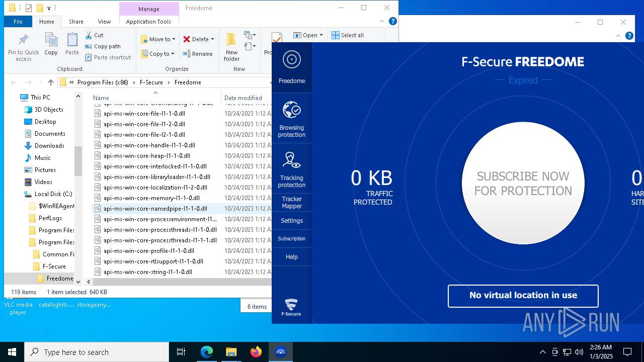Image resolution: width=644 pixels, height=362 pixels.
Task: Click the Rename ribbon button
Action: click(x=198, y=54)
